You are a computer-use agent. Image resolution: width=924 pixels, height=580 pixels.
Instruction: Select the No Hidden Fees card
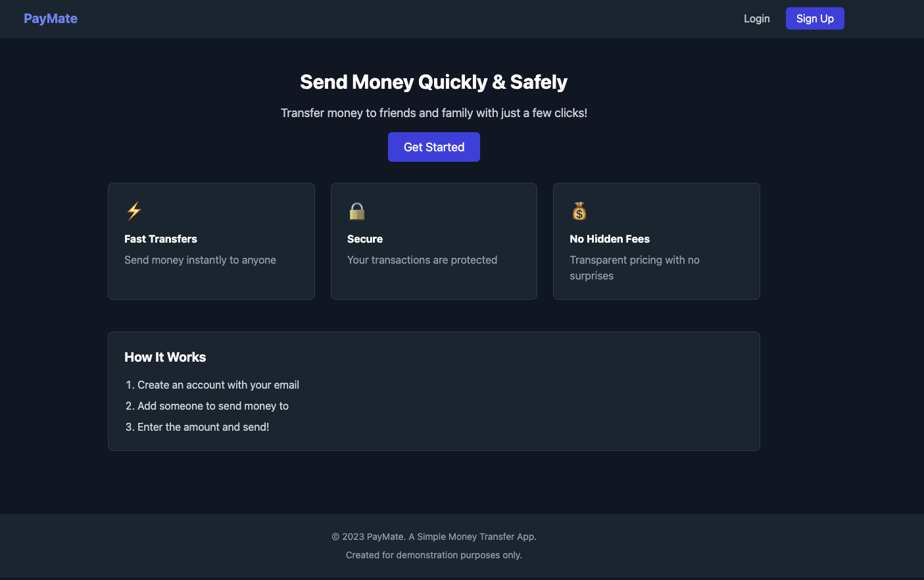tap(656, 241)
